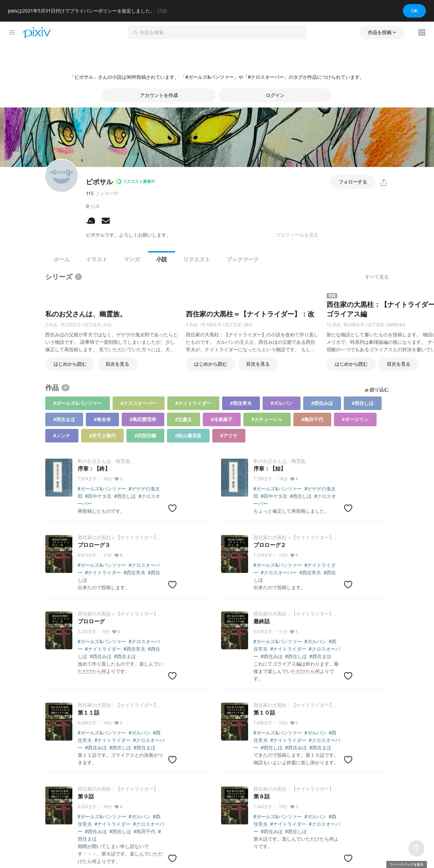434x868 pixels.
Task: Follow user with フォローする button
Action: tap(353, 182)
